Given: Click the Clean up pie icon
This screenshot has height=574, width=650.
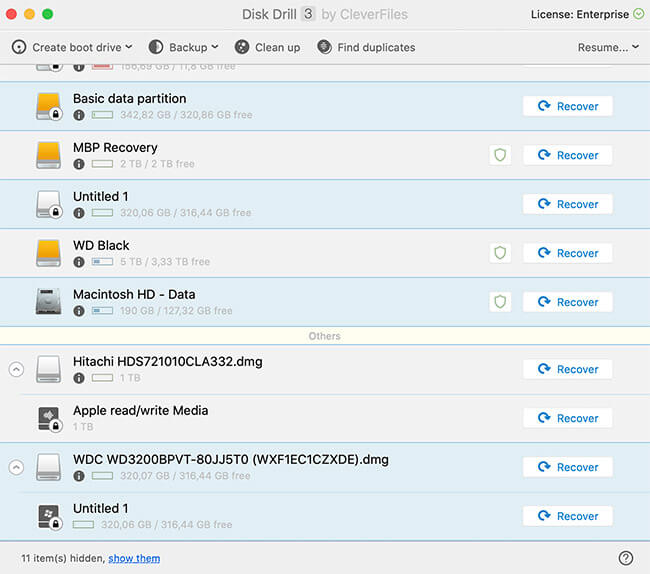Looking at the screenshot, I should [242, 47].
